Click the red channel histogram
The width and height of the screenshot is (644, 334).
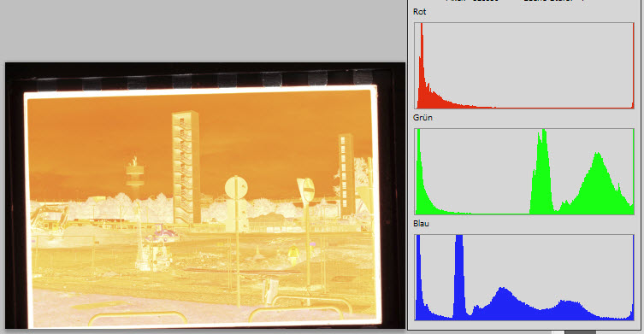524,66
